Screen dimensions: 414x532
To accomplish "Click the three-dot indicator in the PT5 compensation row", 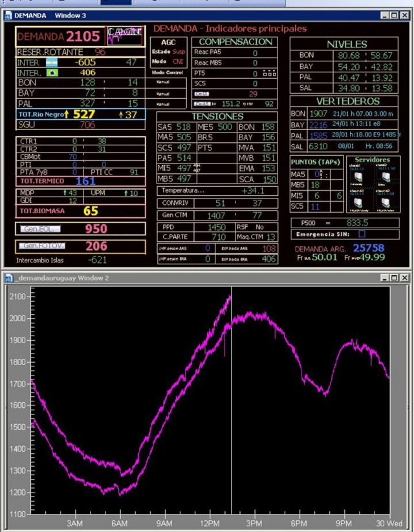I will pos(270,73).
